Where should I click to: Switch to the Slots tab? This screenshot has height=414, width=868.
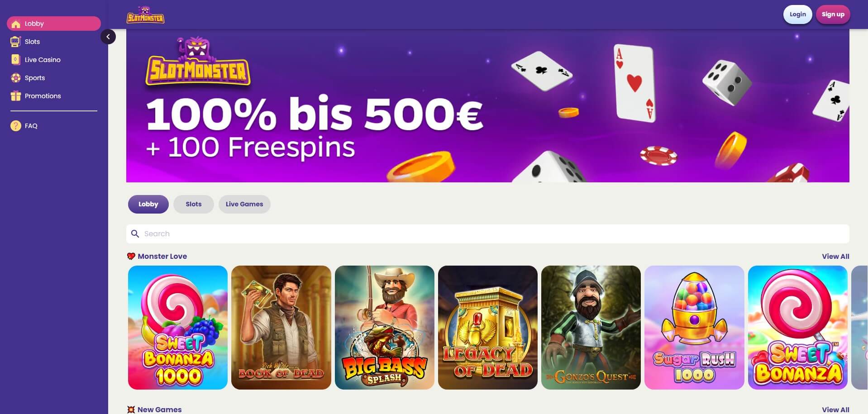pyautogui.click(x=194, y=205)
